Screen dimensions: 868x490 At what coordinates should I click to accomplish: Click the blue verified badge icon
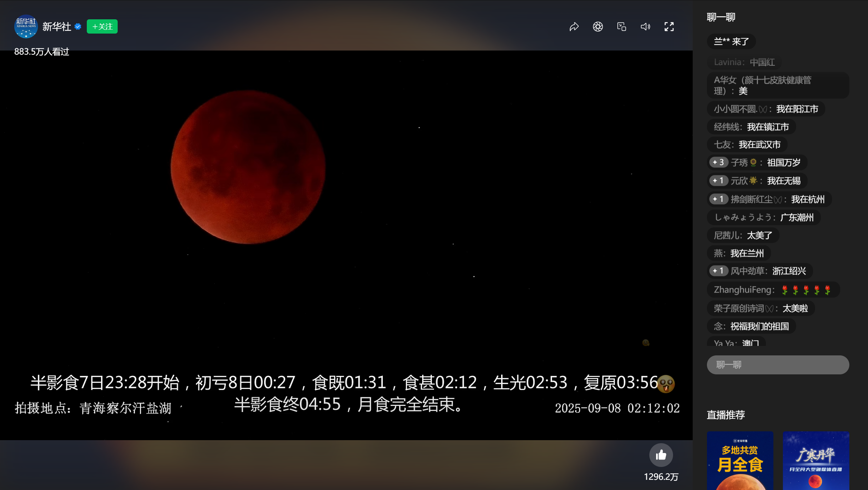click(78, 26)
